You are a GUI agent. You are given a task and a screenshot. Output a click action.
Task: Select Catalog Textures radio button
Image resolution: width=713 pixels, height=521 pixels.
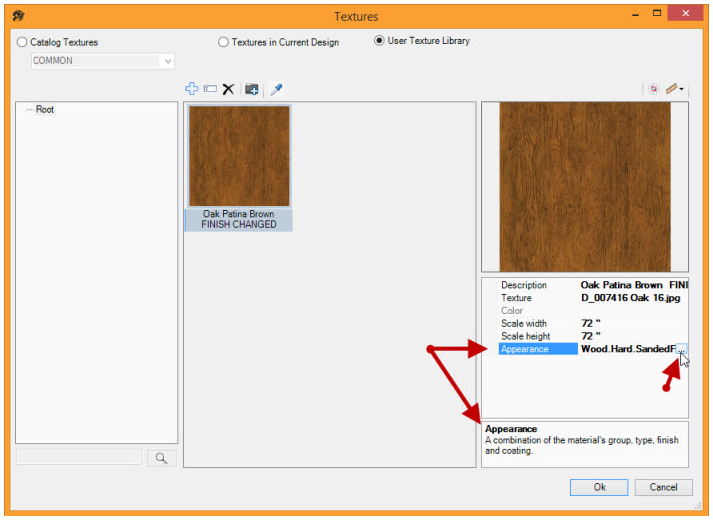tap(22, 42)
